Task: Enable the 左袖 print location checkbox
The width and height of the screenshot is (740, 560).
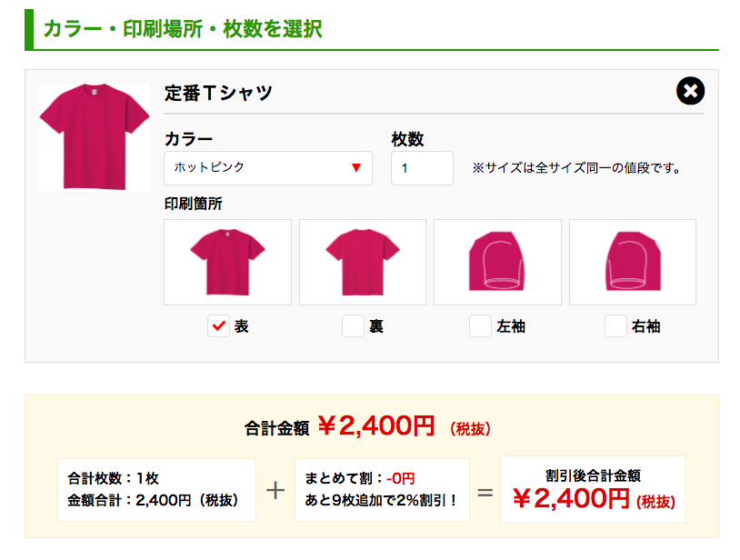Action: click(x=479, y=325)
